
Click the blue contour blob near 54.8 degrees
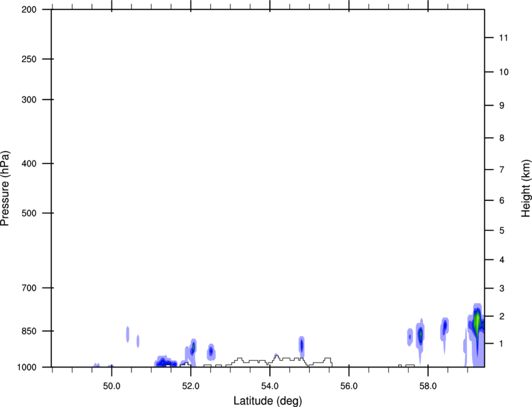(301, 346)
